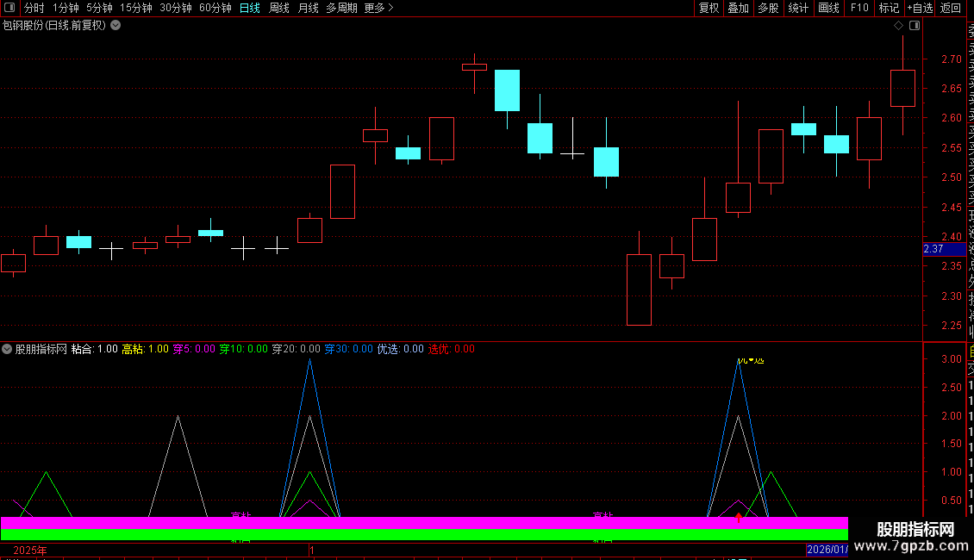Screen dimensions: 974x560
Task: Click the 返回 back button
Action: (x=951, y=8)
